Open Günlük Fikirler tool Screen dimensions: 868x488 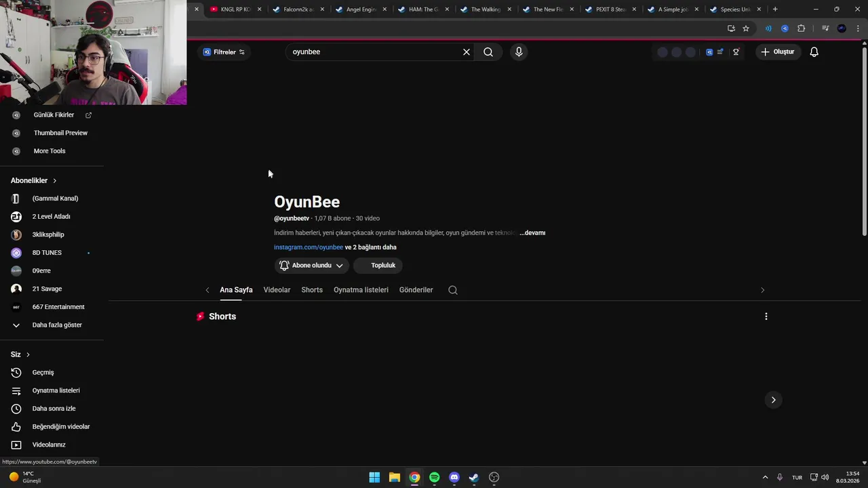53,115
